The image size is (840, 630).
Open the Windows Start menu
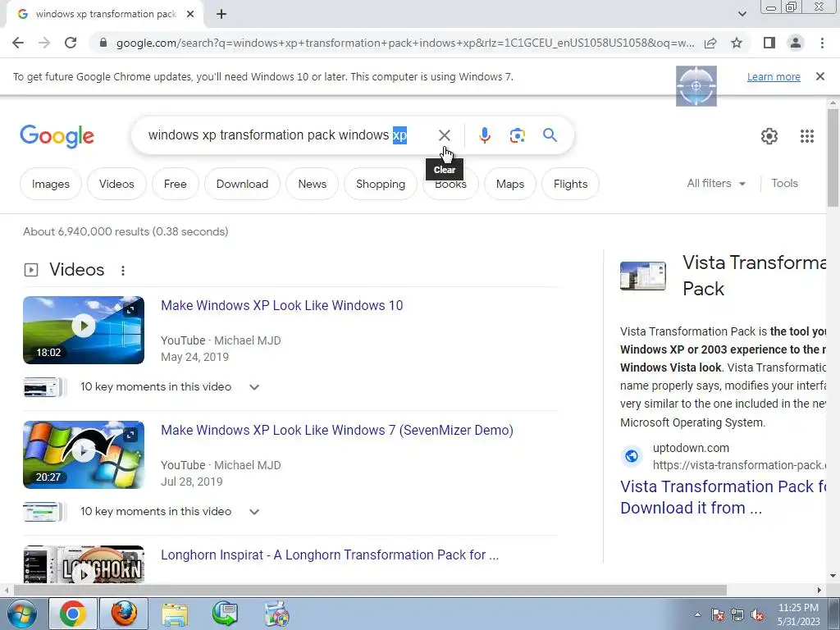point(21,614)
